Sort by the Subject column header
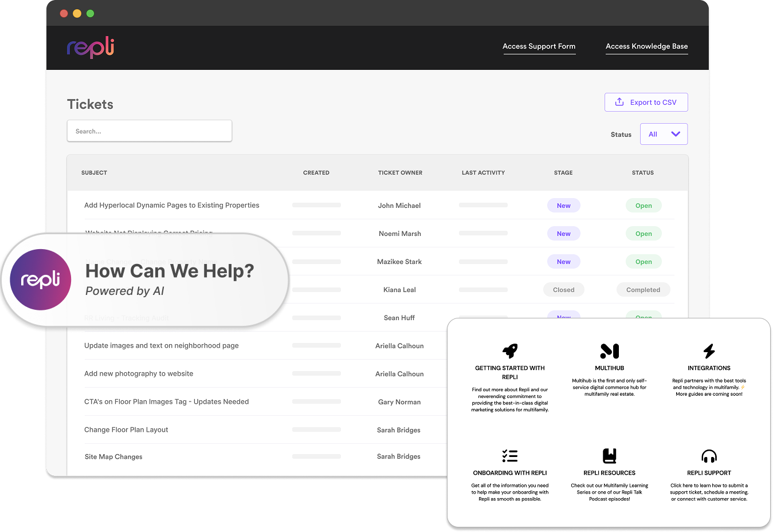 tap(94, 172)
